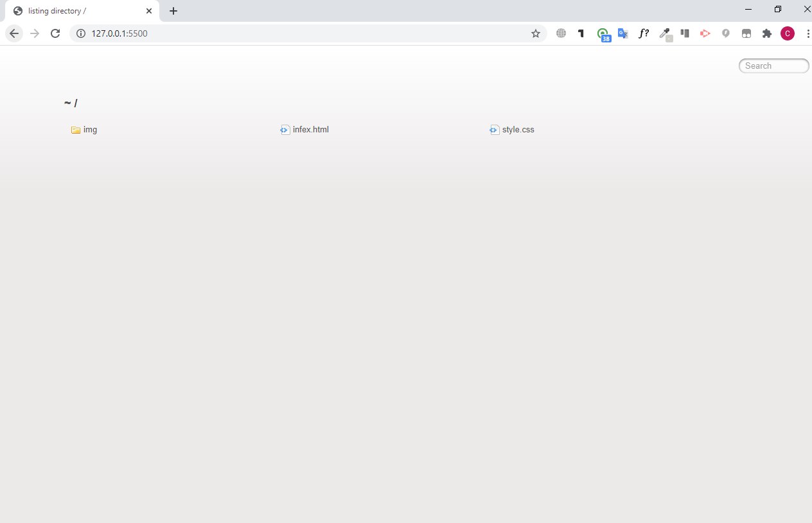Bookmark this page with the star icon

(536, 33)
